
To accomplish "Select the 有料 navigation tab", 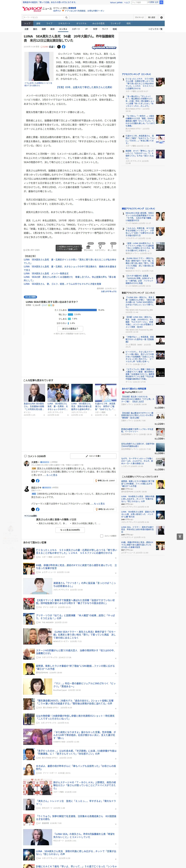I will 128,24.
